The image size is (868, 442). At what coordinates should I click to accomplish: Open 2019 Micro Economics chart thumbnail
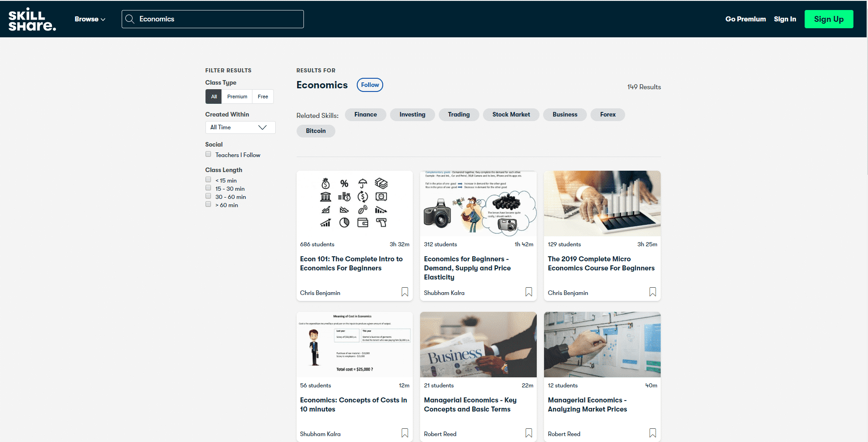coord(602,203)
